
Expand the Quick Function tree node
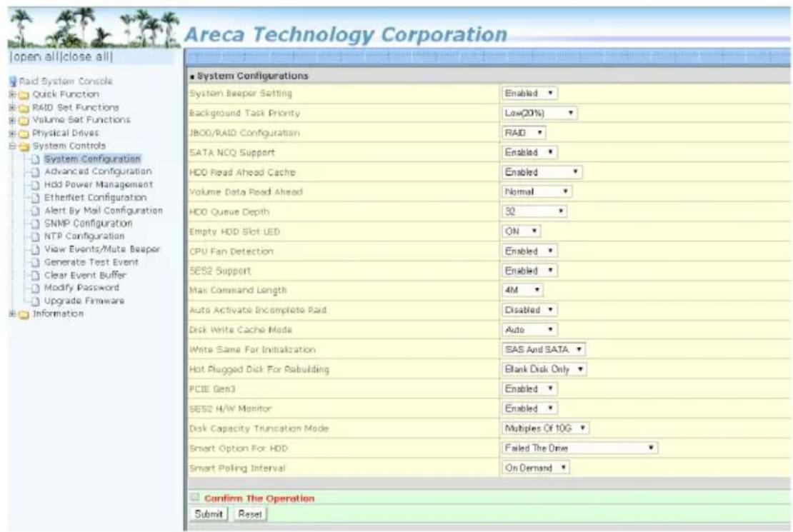coord(12,94)
